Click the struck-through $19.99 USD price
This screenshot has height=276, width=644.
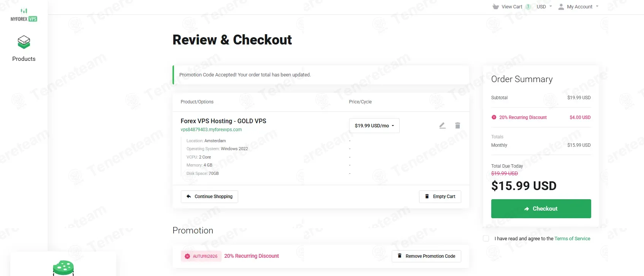coord(505,173)
